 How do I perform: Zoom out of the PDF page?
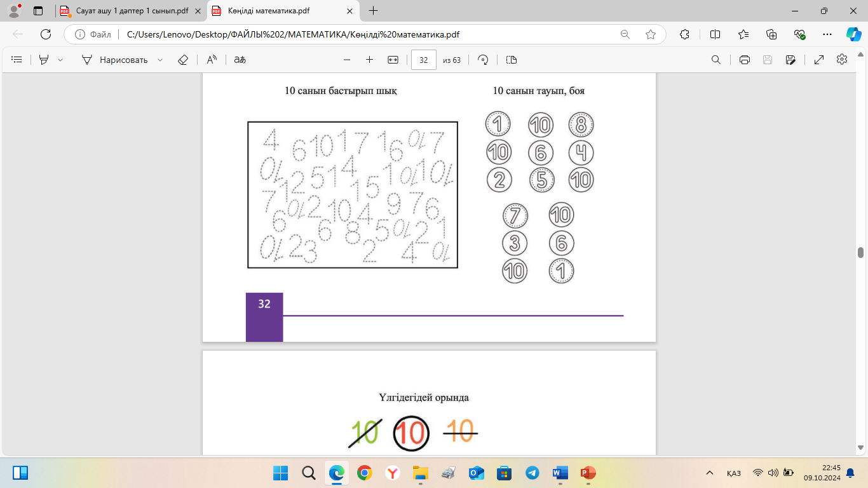click(x=347, y=60)
